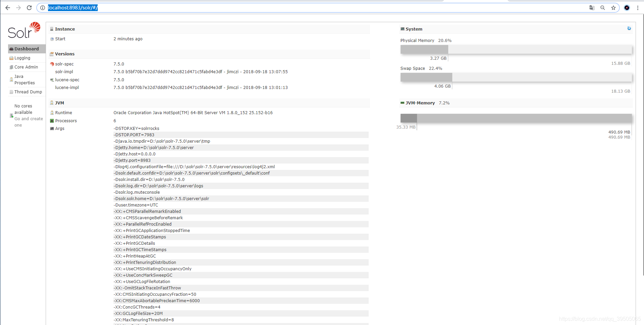Click the Logging folder icon

pos(11,58)
